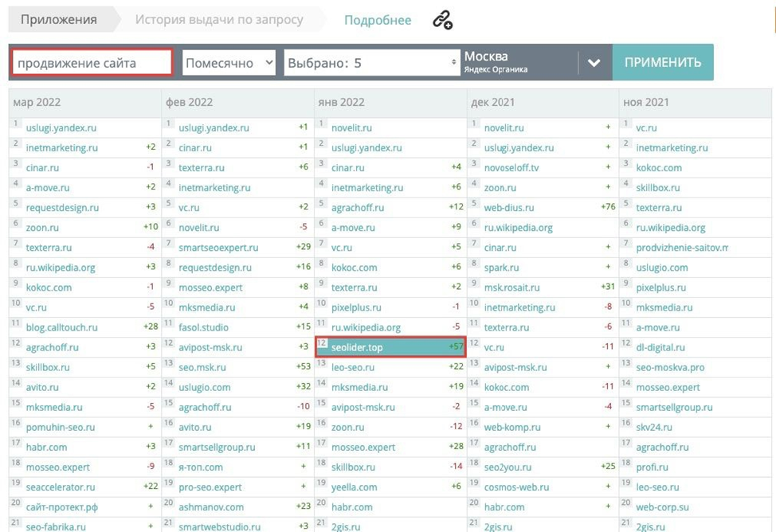Open leo-seo.ru in янв 2022 column
The width and height of the screenshot is (776, 532).
(353, 367)
